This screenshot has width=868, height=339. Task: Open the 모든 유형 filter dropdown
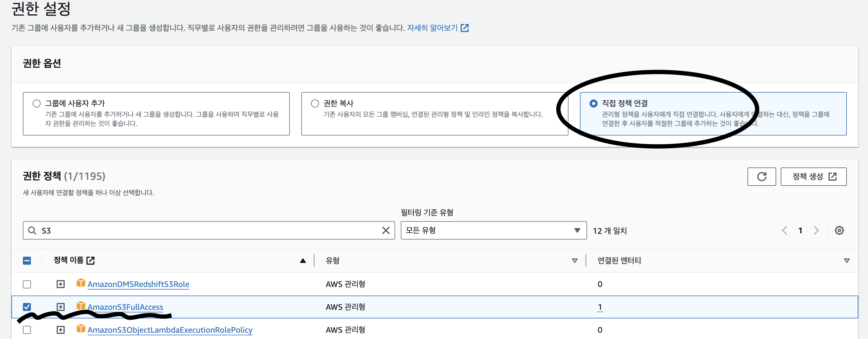click(x=493, y=231)
